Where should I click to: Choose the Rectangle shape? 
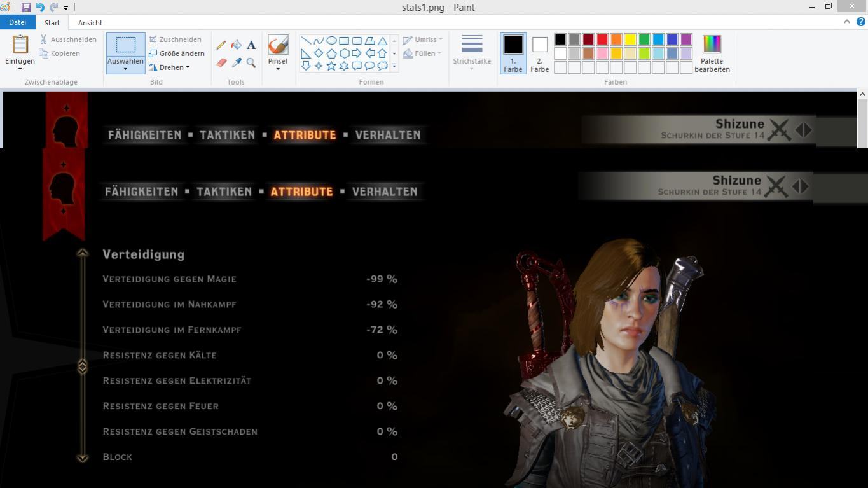point(344,40)
